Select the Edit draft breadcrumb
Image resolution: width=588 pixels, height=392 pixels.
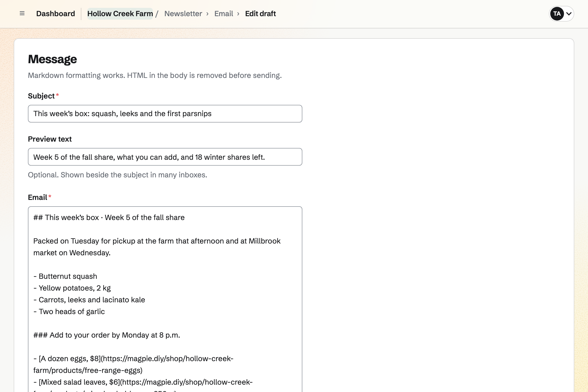tap(260, 13)
